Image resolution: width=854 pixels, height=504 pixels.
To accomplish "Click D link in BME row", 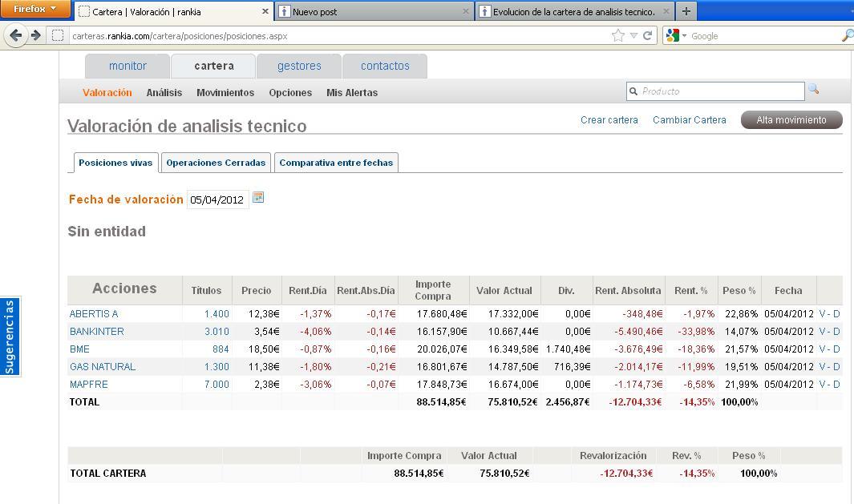I will tap(836, 349).
